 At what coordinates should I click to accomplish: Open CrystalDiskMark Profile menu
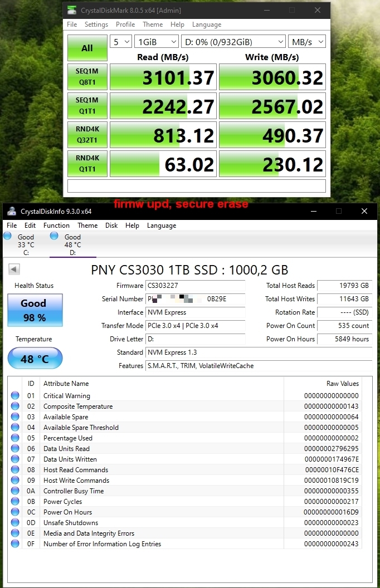click(125, 24)
